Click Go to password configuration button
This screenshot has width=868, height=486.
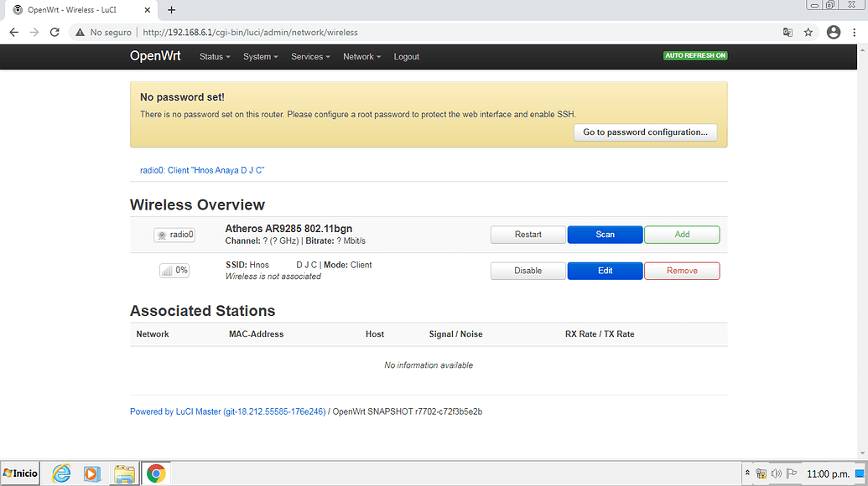645,132
